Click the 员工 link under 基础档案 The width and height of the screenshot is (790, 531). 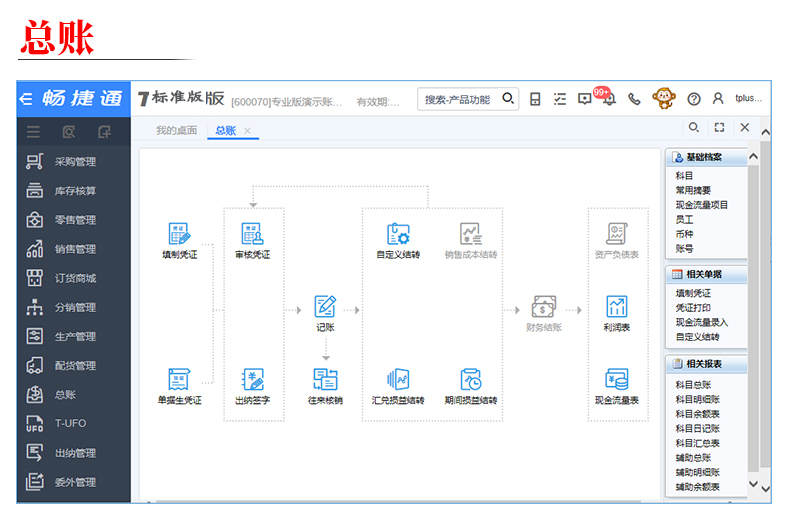click(684, 220)
